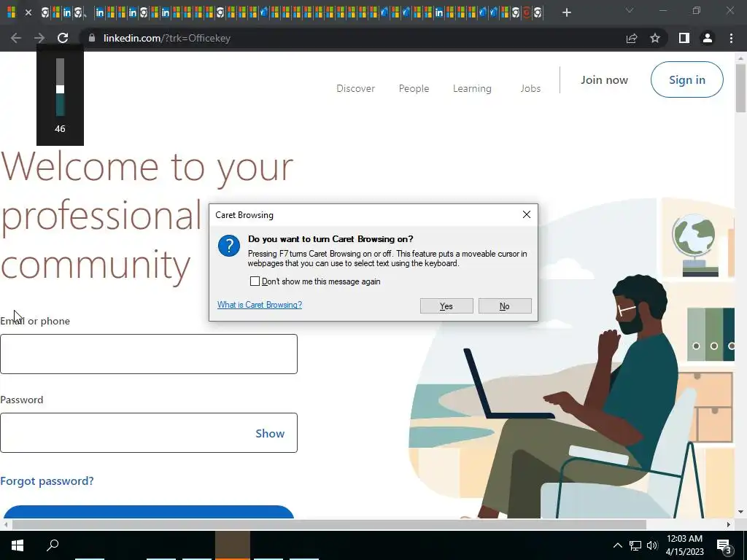The height and width of the screenshot is (560, 747).
Task: Focus the Email or phone field
Action: 149,354
